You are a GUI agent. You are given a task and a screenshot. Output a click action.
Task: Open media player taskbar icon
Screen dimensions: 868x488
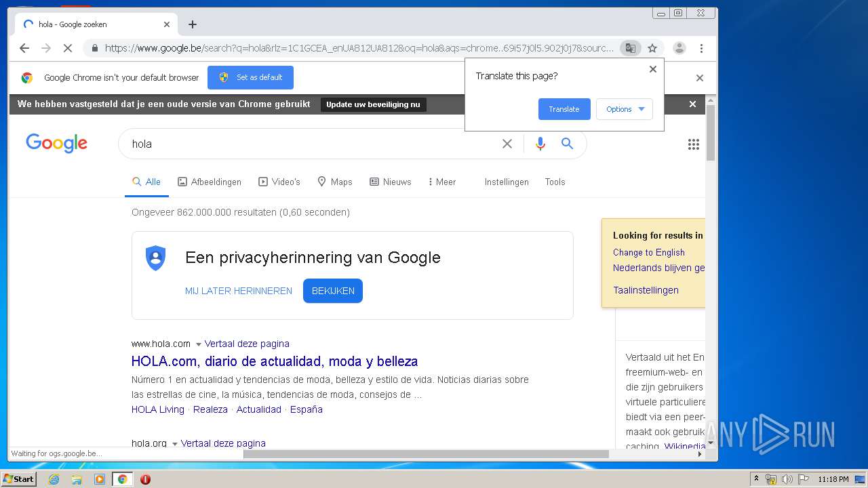point(100,479)
